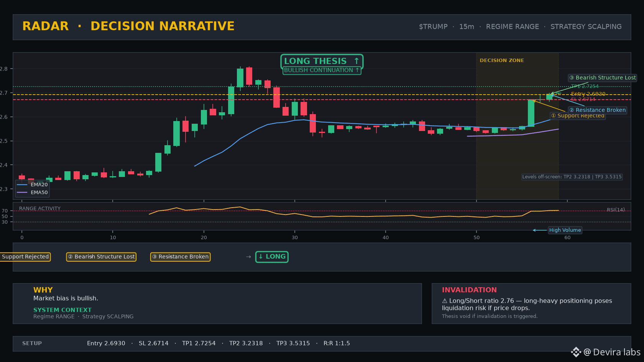Select the BULLISH CONTINUATION tag
The width and height of the screenshot is (644, 362).
(x=322, y=70)
